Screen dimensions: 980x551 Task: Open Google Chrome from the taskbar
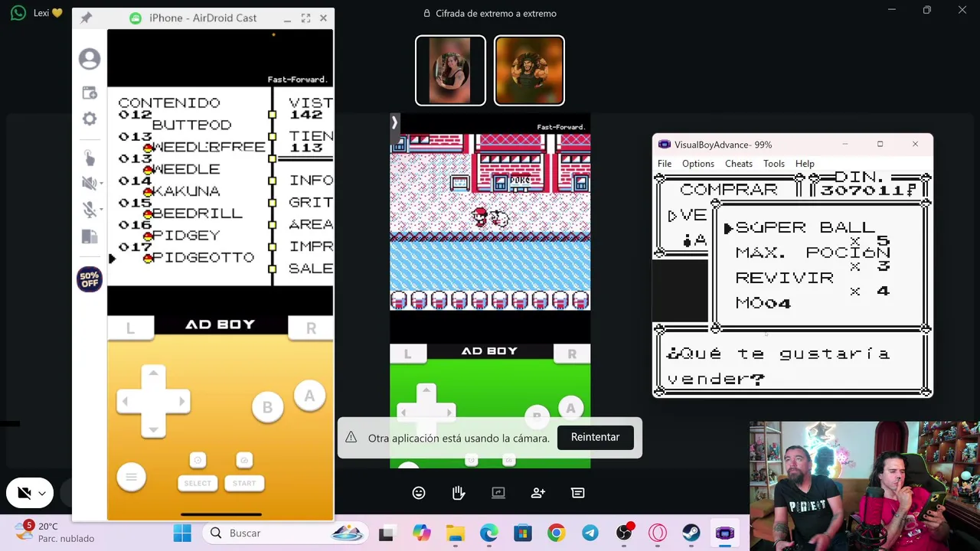point(557,533)
